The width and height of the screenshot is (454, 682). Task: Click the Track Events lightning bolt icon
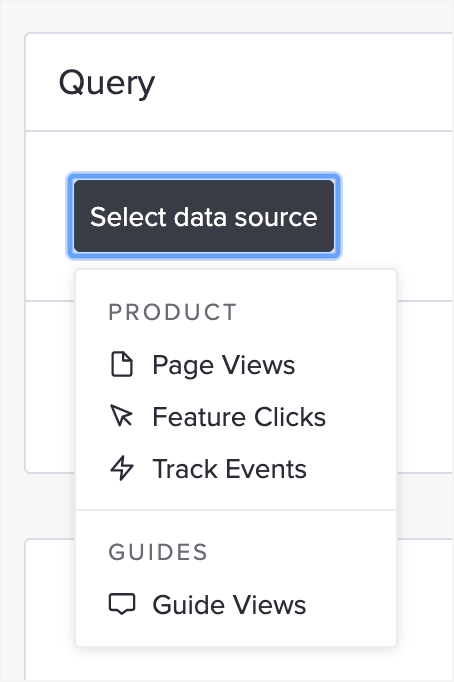[122, 468]
